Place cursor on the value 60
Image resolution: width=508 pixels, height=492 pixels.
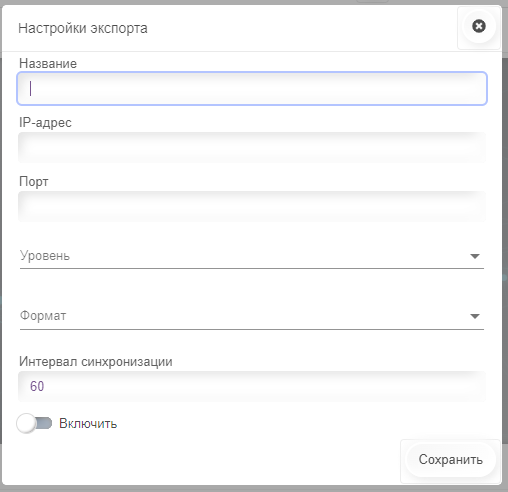click(x=37, y=386)
